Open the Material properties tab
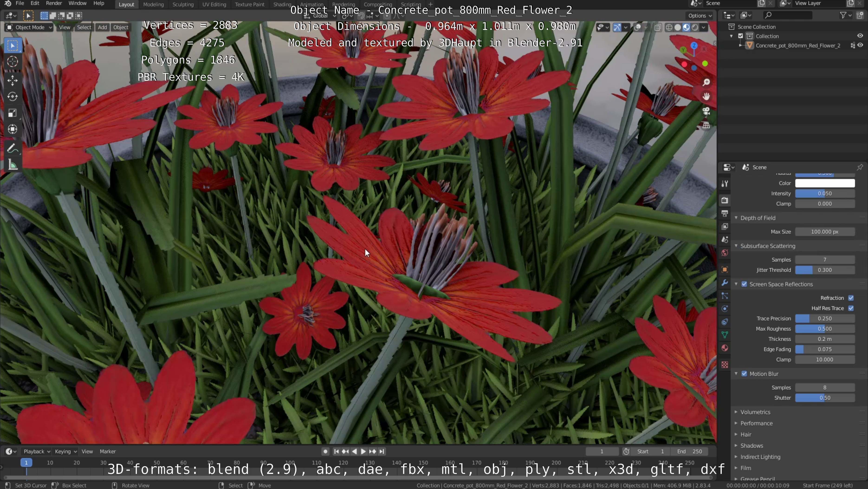The height and width of the screenshot is (489, 868). pyautogui.click(x=725, y=348)
